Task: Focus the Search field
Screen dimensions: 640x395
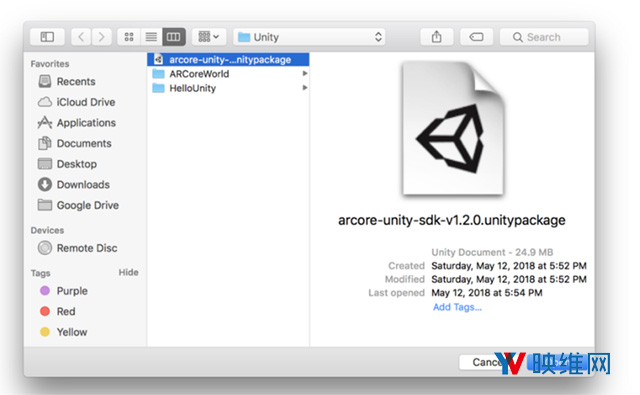Action: pyautogui.click(x=544, y=37)
